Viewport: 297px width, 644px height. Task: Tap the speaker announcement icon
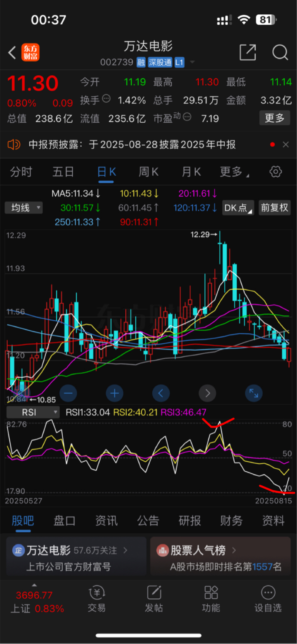[x=14, y=144]
